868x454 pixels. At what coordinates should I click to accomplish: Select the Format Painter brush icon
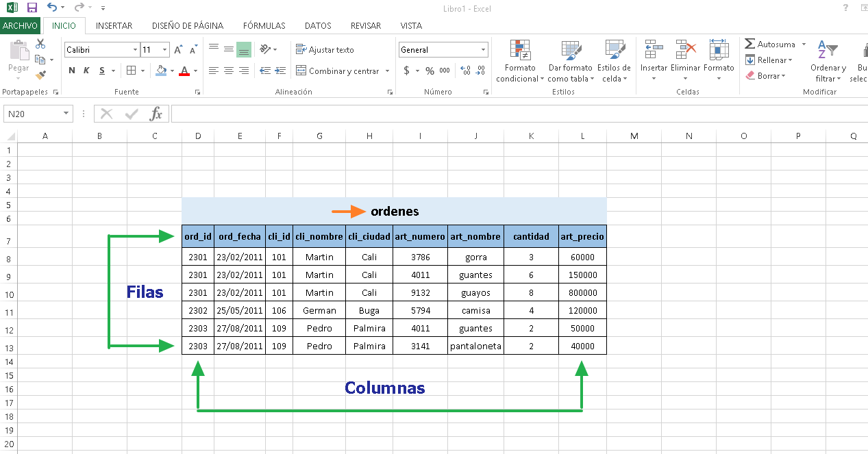tap(40, 75)
